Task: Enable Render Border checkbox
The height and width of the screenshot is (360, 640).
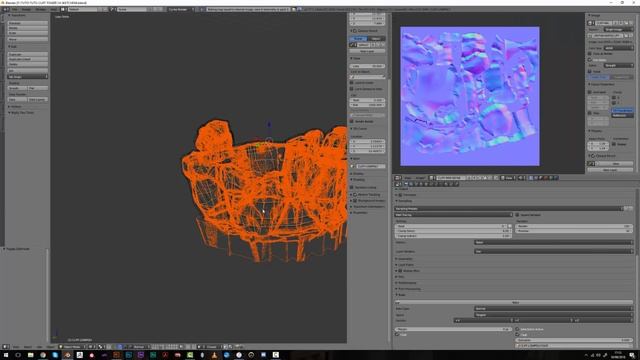Action: (x=351, y=121)
